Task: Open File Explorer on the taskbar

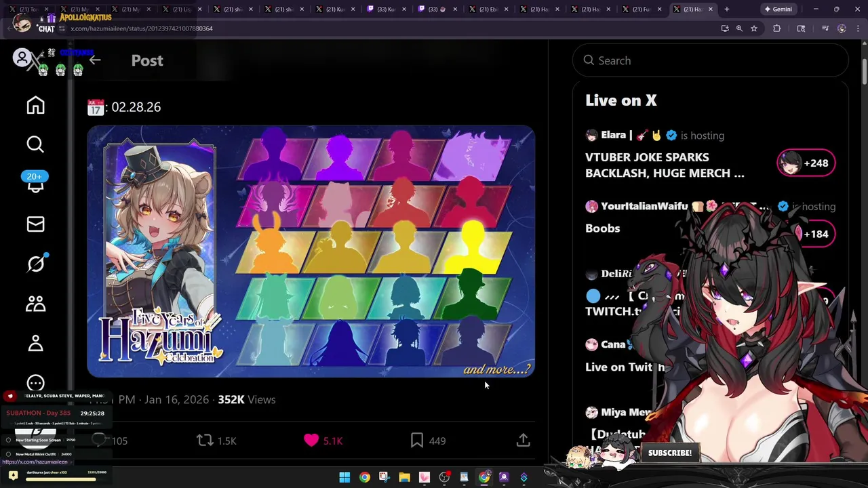Action: (404, 478)
